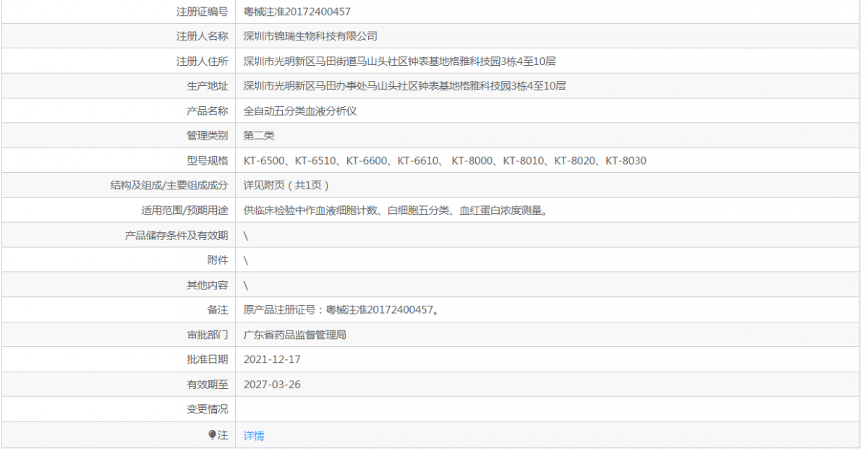The height and width of the screenshot is (454, 868).
Task: Select the model list starting with KT-6500
Action: click(x=445, y=160)
